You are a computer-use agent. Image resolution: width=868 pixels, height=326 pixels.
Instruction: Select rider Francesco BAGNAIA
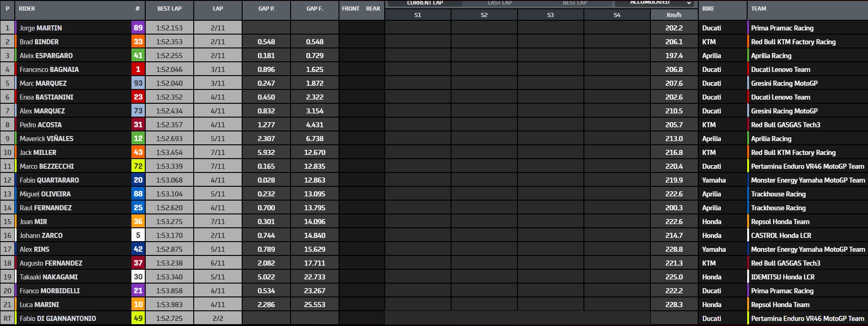pyautogui.click(x=49, y=70)
